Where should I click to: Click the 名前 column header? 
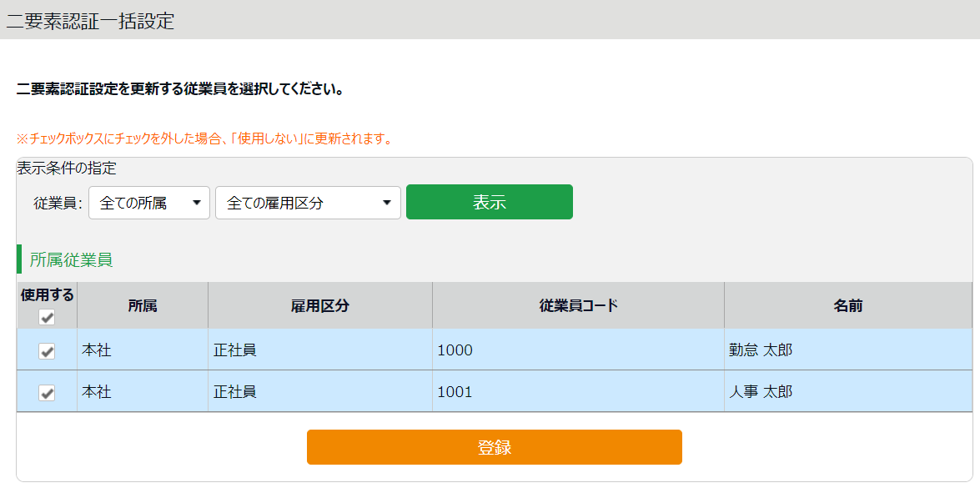pyautogui.click(x=847, y=305)
